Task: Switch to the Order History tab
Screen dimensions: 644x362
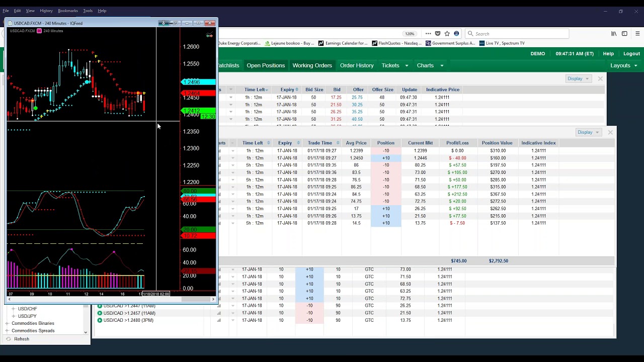Action: pos(357,65)
